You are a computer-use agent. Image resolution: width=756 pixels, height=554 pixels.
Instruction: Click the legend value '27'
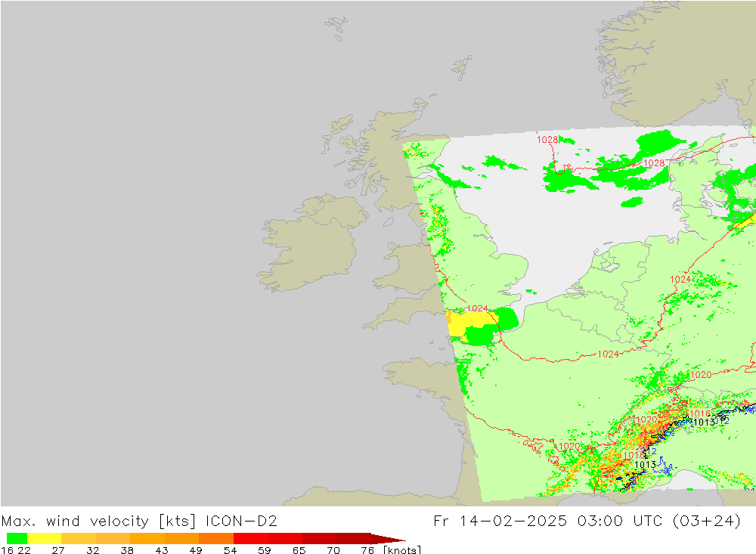58,550
